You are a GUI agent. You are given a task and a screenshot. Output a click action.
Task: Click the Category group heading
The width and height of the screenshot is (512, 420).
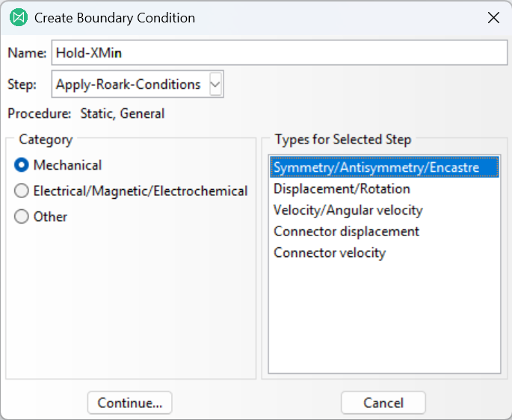46,140
